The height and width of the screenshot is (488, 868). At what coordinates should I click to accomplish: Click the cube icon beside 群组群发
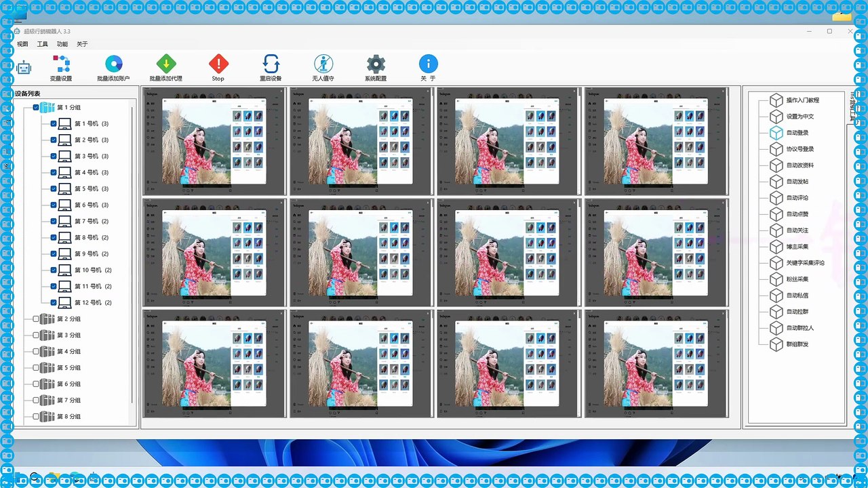click(x=776, y=344)
